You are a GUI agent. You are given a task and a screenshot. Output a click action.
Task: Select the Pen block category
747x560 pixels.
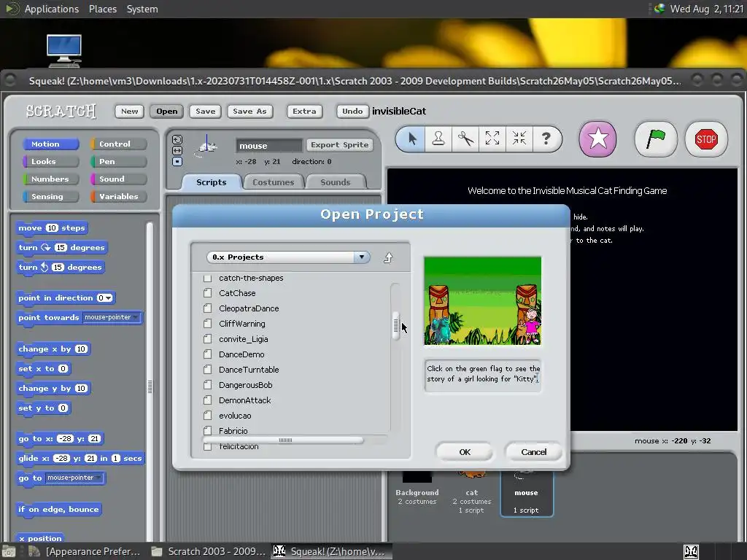(x=118, y=161)
